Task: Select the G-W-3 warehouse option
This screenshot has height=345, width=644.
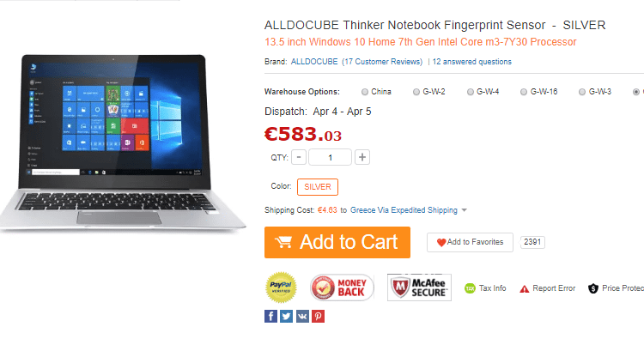Action: pos(582,92)
